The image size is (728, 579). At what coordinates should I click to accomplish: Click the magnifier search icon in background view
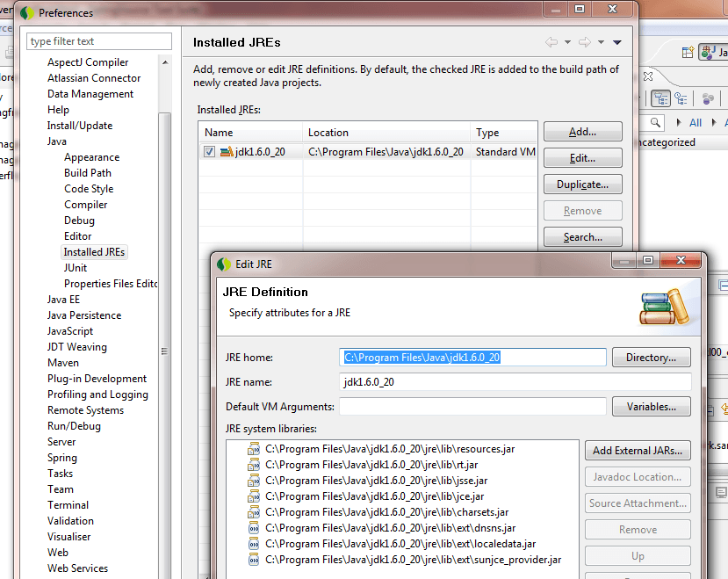pos(656,122)
